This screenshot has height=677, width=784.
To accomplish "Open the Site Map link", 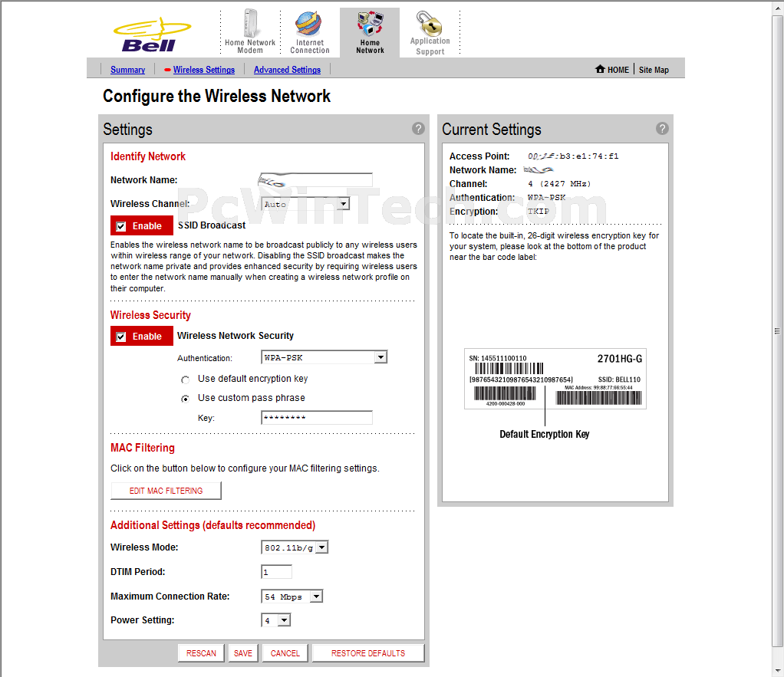I will pyautogui.click(x=654, y=70).
